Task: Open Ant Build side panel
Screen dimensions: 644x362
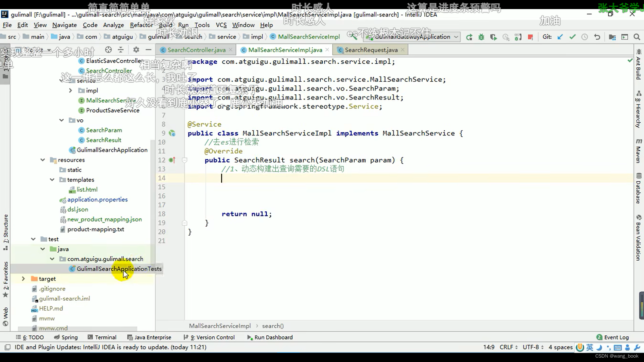Action: tap(638, 64)
